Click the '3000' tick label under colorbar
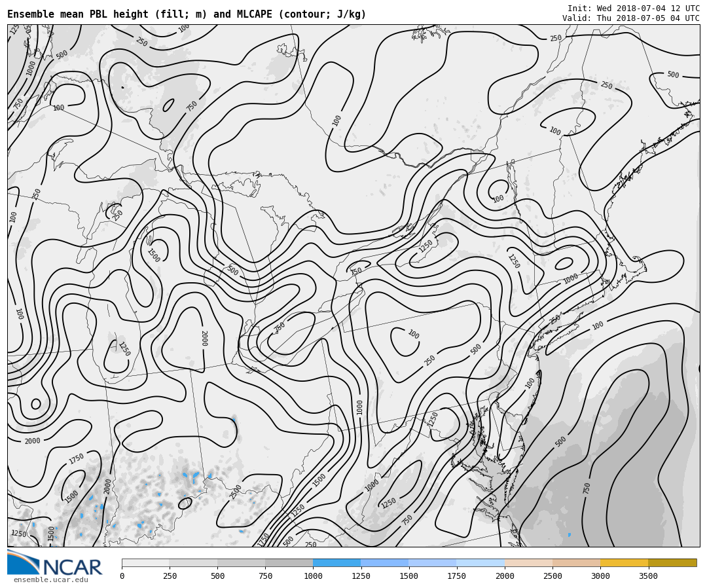Screen dimensions: 707x588 600,576
